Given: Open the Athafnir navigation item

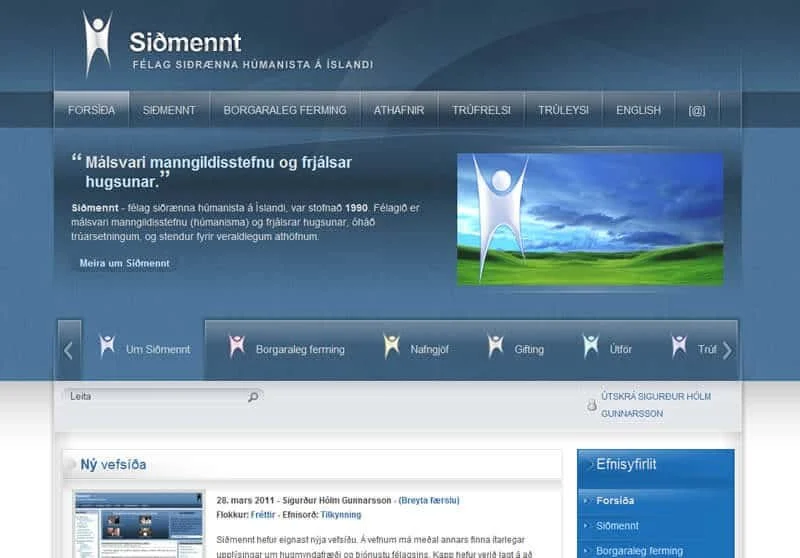Looking at the screenshot, I should click(x=399, y=110).
